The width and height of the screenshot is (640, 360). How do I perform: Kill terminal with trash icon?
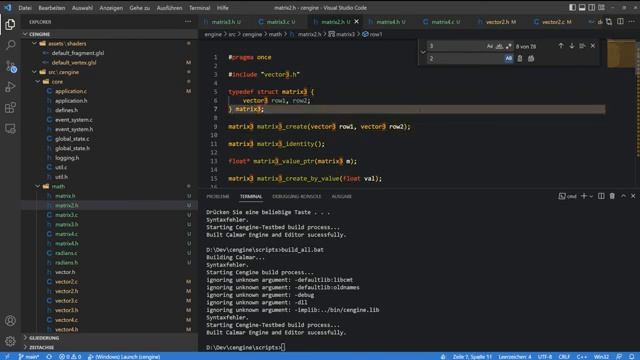[x=612, y=196]
